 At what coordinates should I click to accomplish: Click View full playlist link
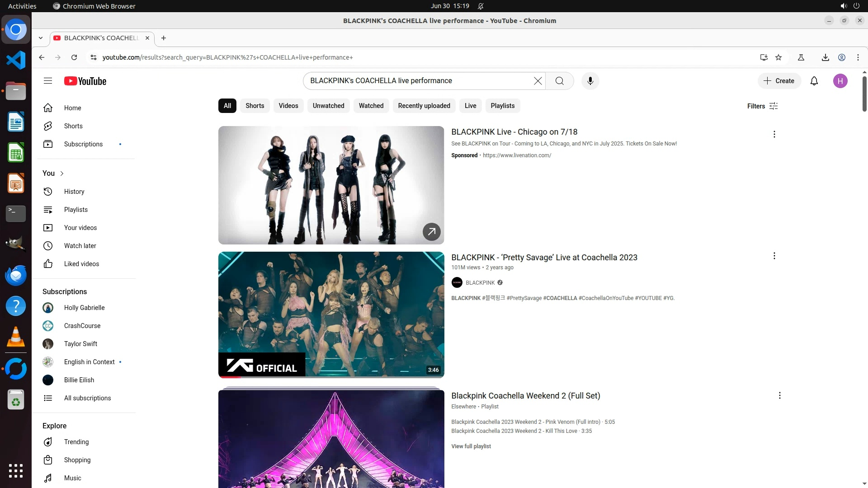click(471, 446)
